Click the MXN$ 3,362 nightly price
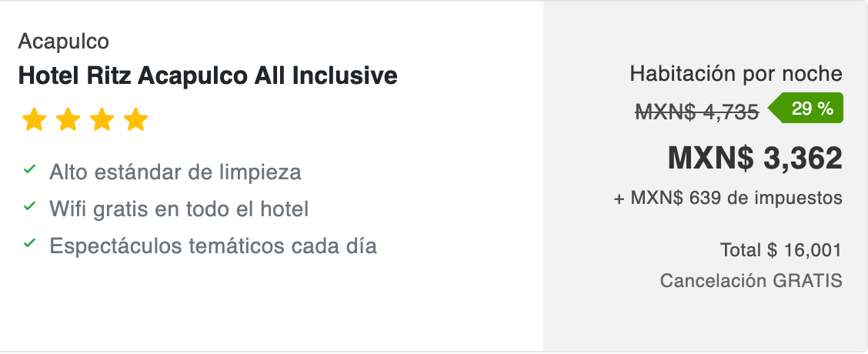This screenshot has width=868, height=354. pos(755,158)
